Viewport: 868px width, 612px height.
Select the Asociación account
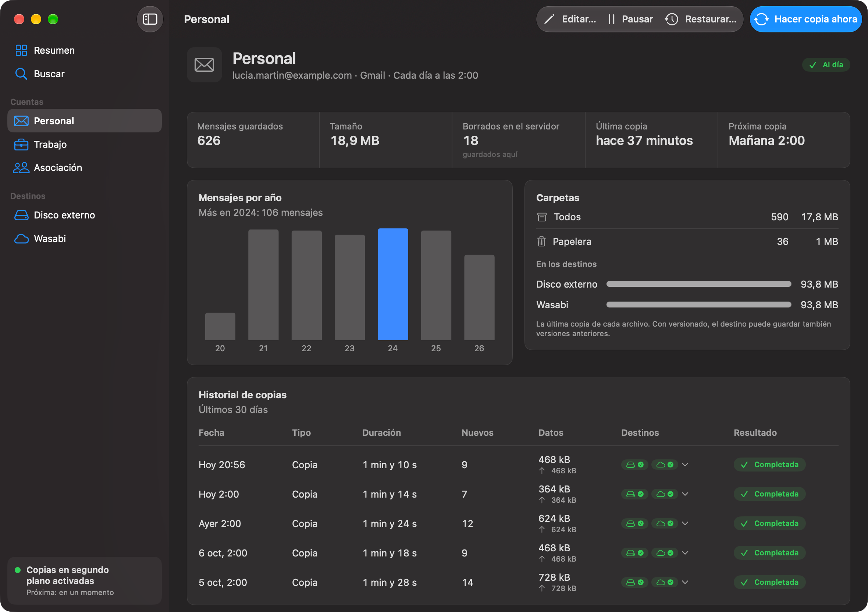tap(84, 167)
